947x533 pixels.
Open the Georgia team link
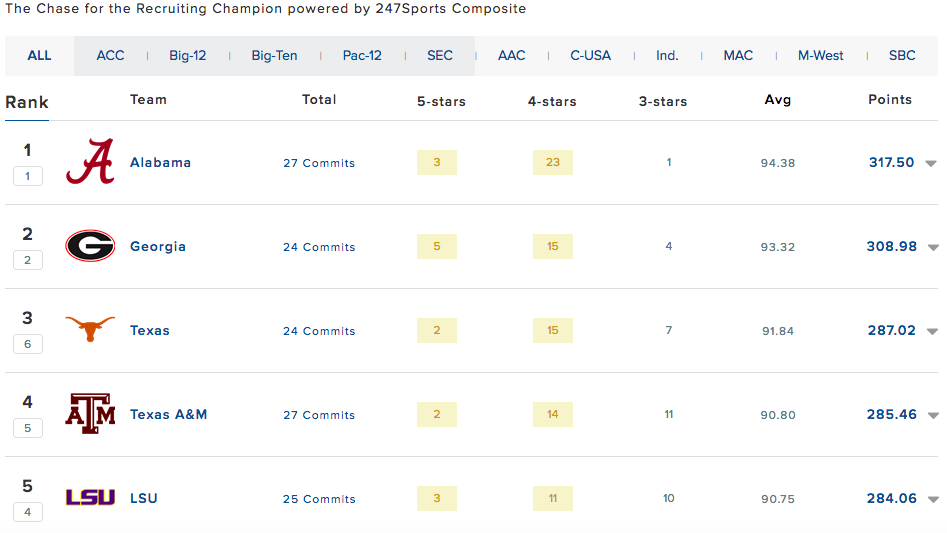pyautogui.click(x=158, y=246)
